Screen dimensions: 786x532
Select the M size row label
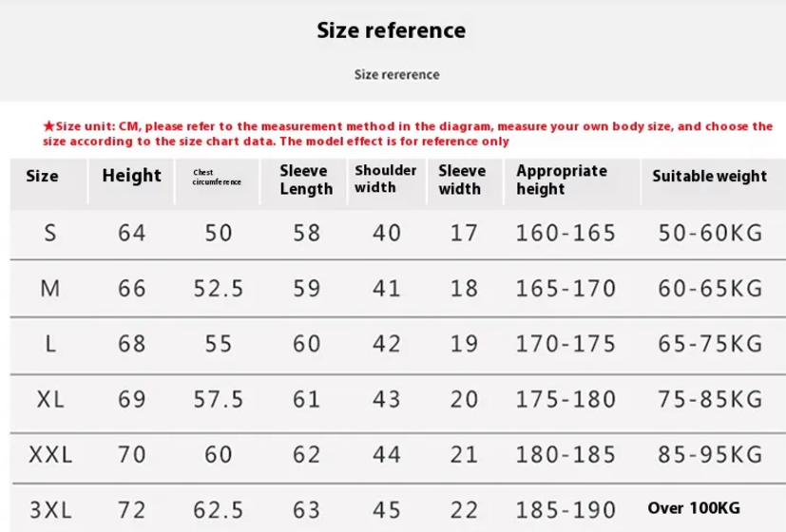pos(50,289)
